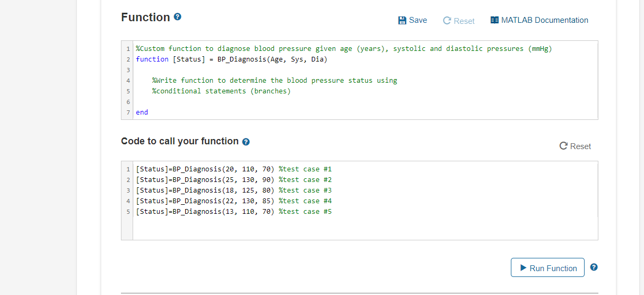Click the Save floppy disk icon
The height and width of the screenshot is (295, 644).
click(402, 20)
